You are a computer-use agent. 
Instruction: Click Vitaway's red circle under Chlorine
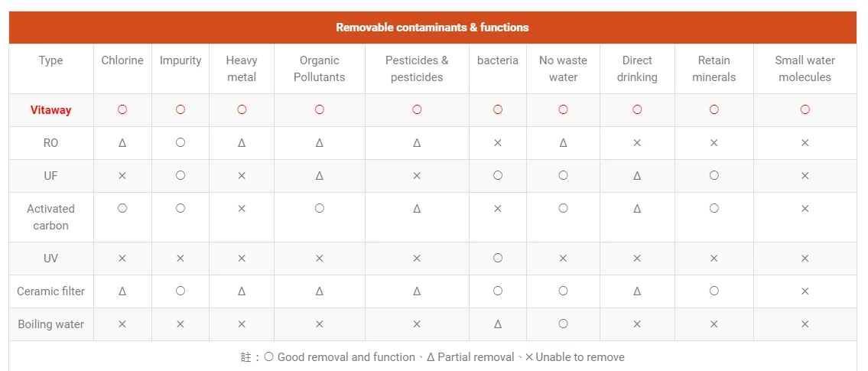122,110
